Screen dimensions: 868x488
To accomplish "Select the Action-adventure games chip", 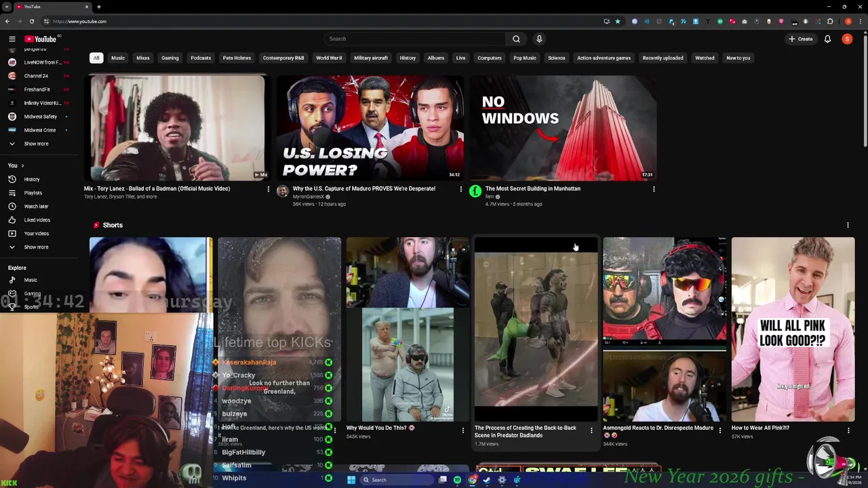I will [x=604, y=58].
